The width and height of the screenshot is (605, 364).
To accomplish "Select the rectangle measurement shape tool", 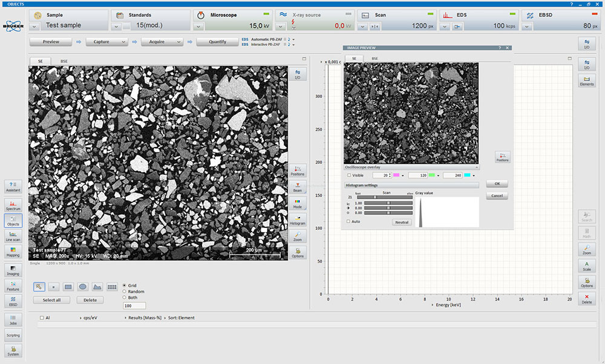I will click(68, 287).
